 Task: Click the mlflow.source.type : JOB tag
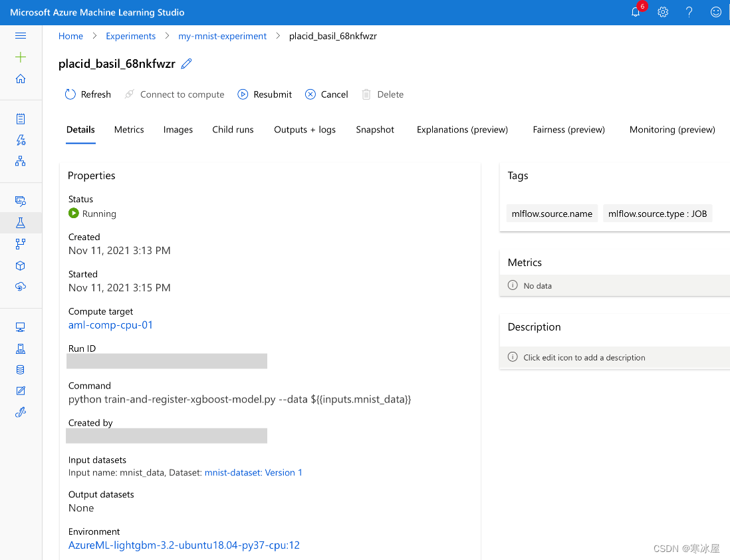[658, 214]
